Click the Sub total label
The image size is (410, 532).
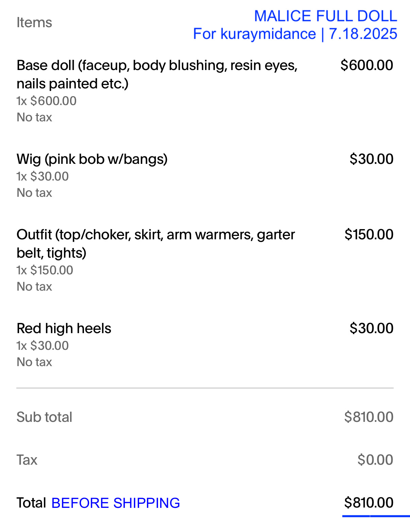(x=44, y=417)
